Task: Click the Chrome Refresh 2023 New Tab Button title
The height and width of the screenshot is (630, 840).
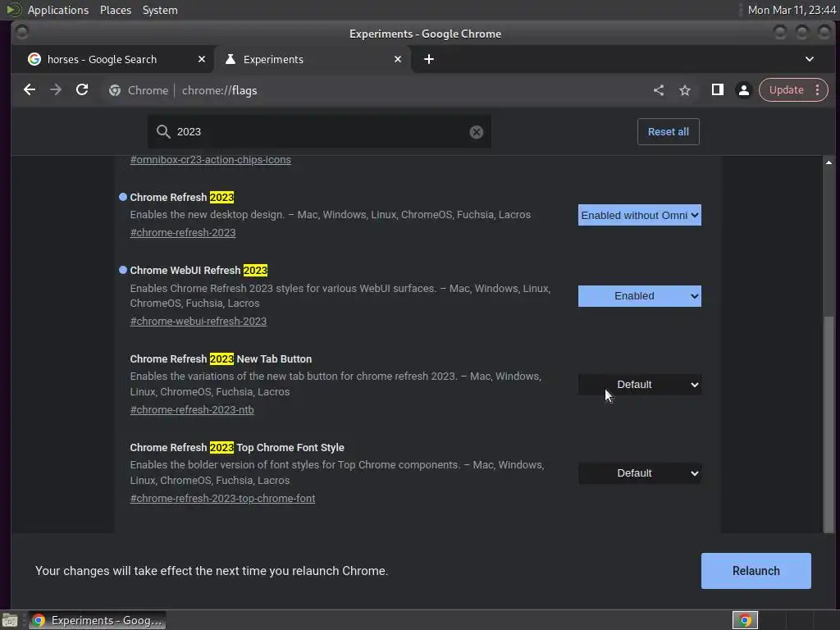Action: 221,359
